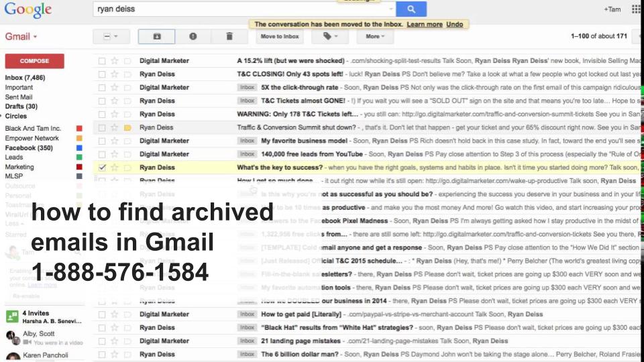This screenshot has width=644, height=362.
Task: Select checkbox for 'A 15.2% lift' email
Action: point(102,61)
